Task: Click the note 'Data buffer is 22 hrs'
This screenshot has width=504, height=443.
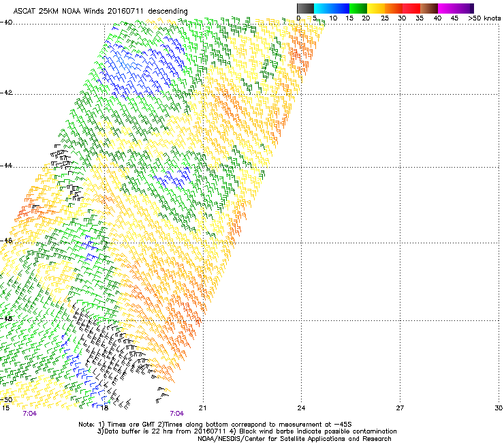Action: click(x=138, y=431)
